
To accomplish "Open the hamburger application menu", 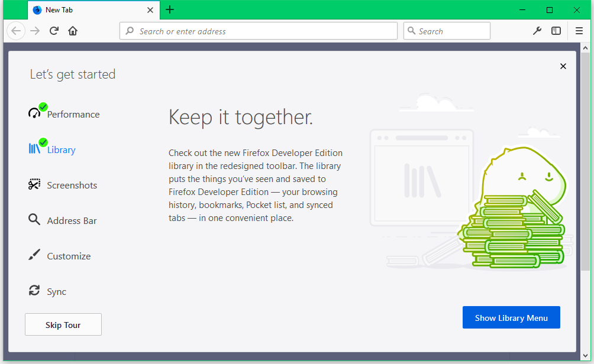I will click(579, 31).
